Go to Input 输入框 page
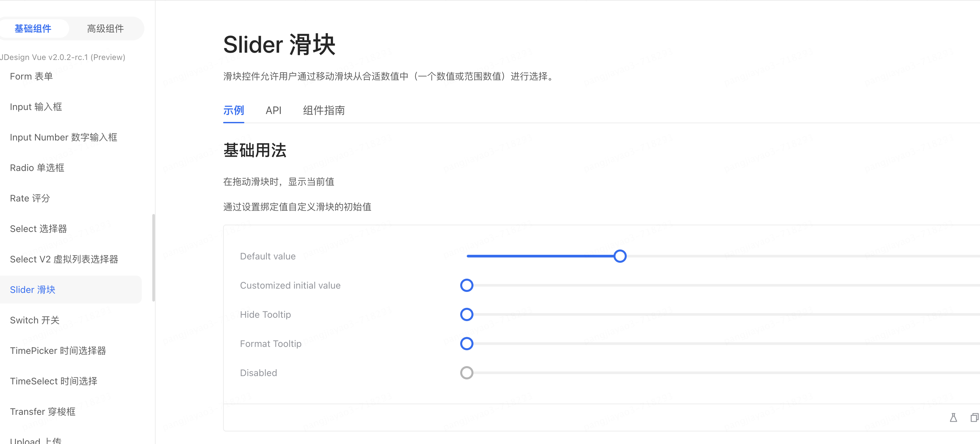 (x=36, y=107)
